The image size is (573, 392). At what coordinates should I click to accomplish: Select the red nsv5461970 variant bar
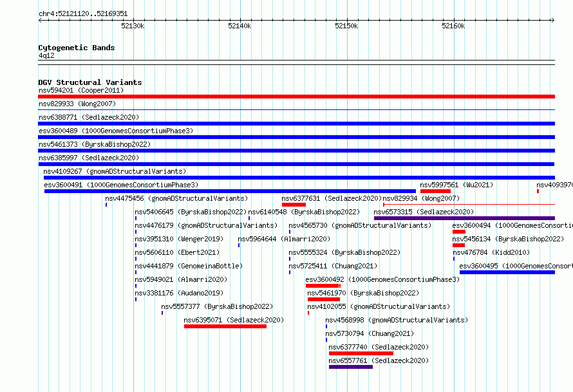pyautogui.click(x=324, y=299)
